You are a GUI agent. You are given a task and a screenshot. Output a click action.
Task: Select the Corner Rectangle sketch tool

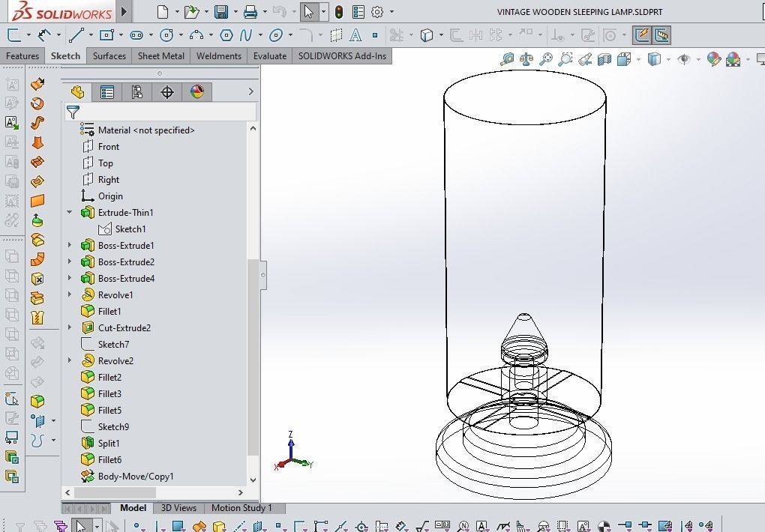coord(106,35)
